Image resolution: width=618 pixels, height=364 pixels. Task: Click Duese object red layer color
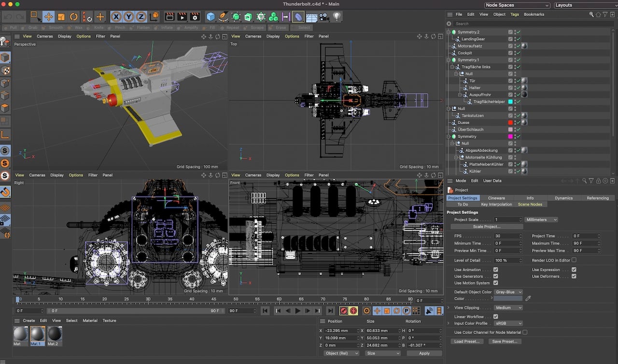click(x=510, y=123)
